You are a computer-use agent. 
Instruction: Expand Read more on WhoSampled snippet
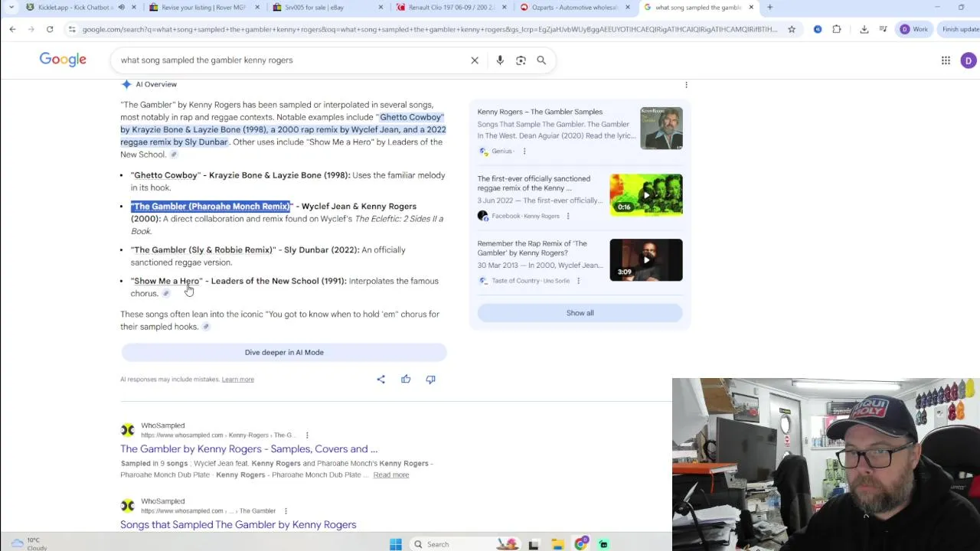tap(390, 475)
